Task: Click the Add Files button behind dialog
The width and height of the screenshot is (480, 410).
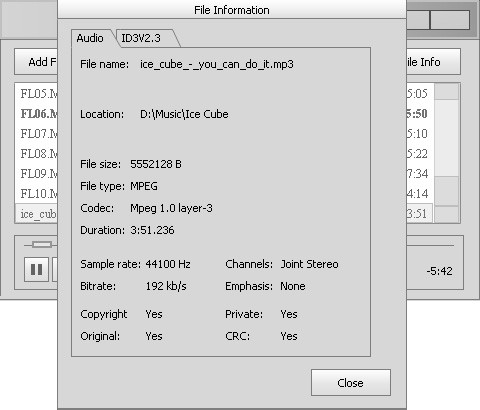Action: [x=36, y=62]
